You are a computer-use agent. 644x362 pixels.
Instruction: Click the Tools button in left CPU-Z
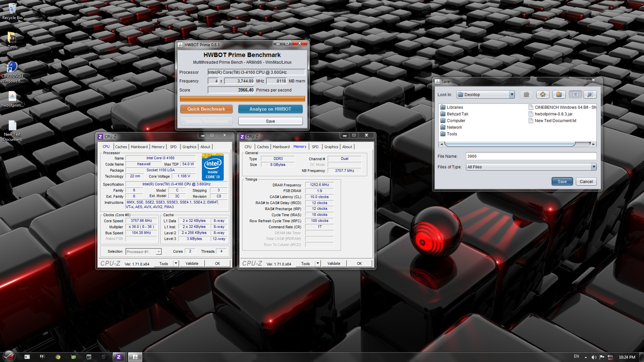[164, 263]
